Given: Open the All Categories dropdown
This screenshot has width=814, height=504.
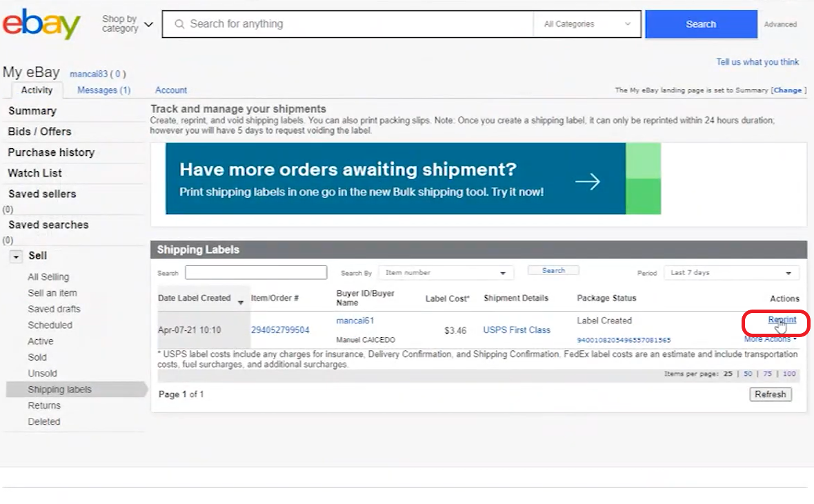Looking at the screenshot, I should pyautogui.click(x=586, y=24).
